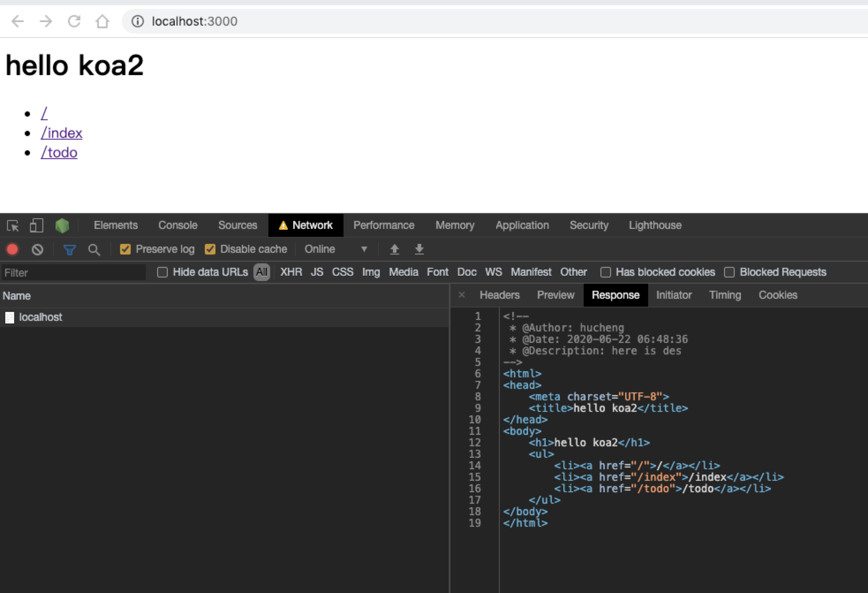Image resolution: width=868 pixels, height=593 pixels.
Task: Filter requests by Other
Action: tap(574, 272)
